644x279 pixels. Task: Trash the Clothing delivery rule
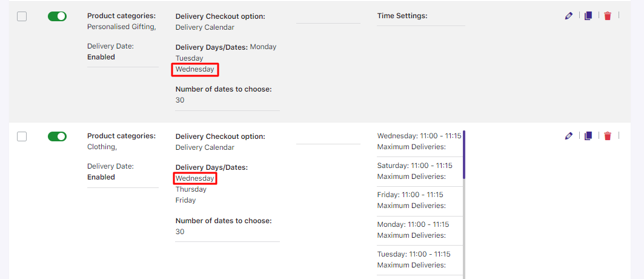[608, 136]
